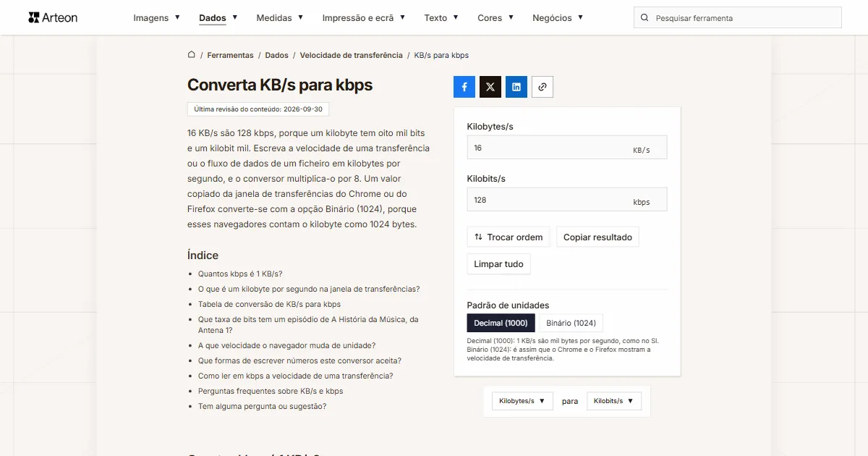Open the Imagens menu

(157, 18)
